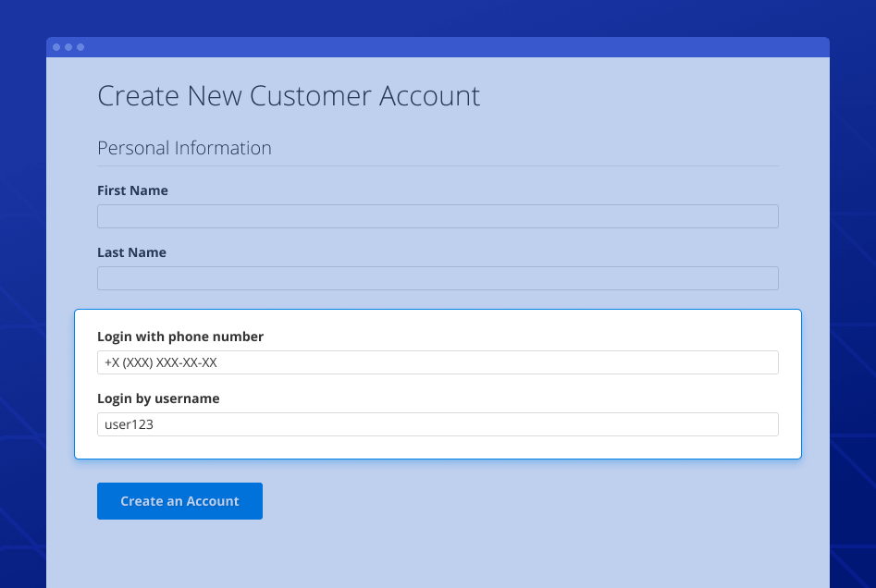Click the leftmost window dot in title bar

pyautogui.click(x=56, y=47)
